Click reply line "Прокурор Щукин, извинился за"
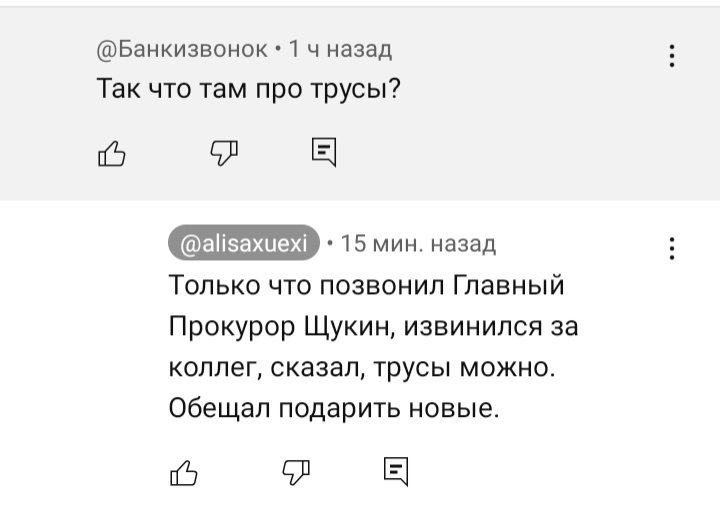The image size is (720, 509). pyautogui.click(x=373, y=327)
